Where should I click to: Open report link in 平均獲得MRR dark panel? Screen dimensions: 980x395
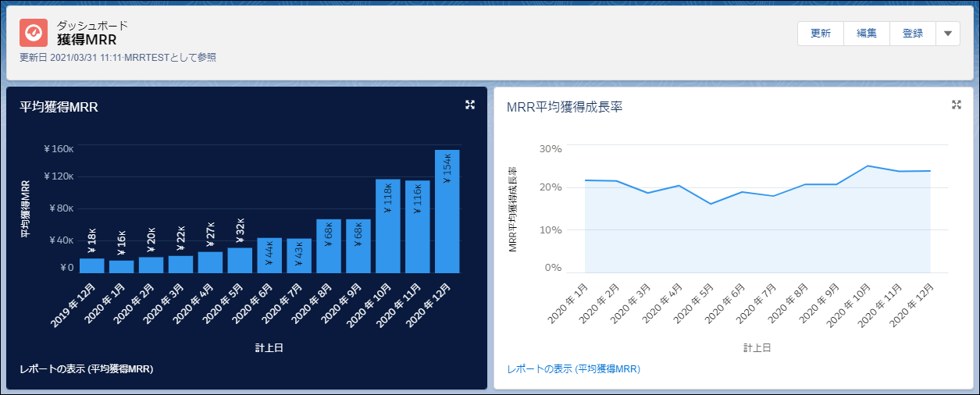point(86,368)
